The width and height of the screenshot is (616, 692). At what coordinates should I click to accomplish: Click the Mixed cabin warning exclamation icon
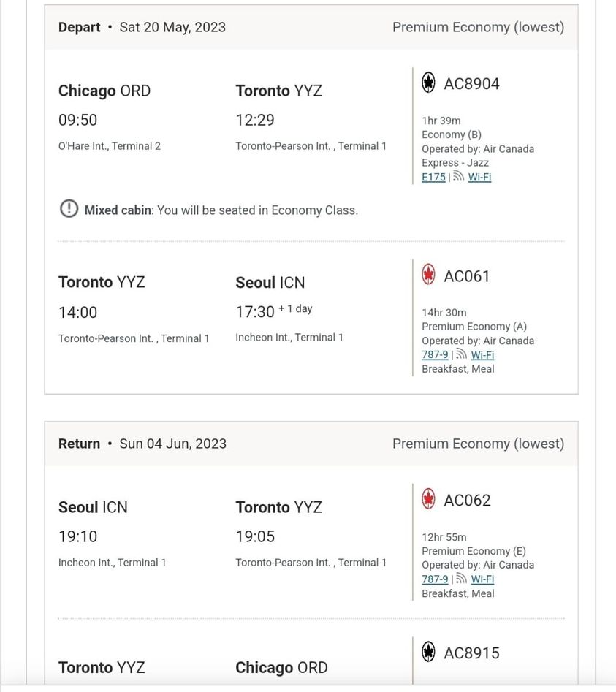[x=69, y=209]
